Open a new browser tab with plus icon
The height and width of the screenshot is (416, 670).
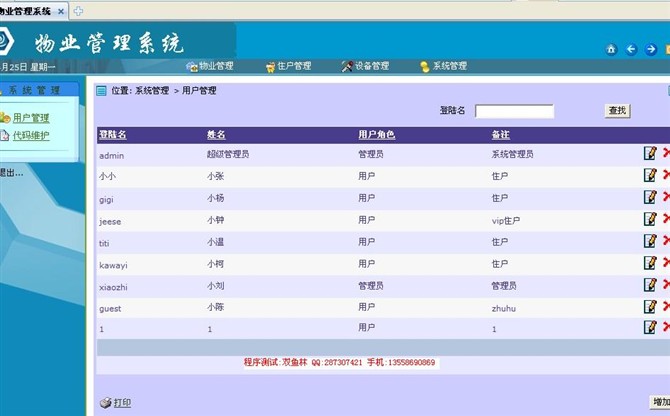tap(78, 11)
